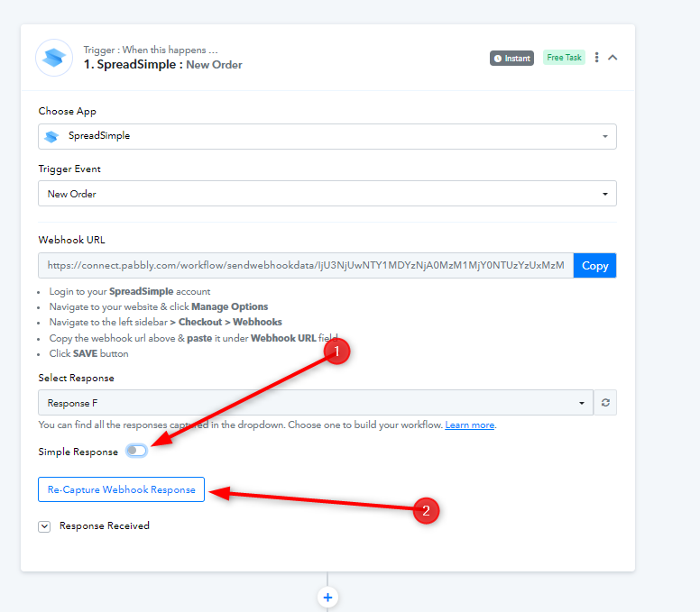700x612 pixels.
Task: Click the 'Click SAVE button' instruction text
Action: tap(88, 353)
